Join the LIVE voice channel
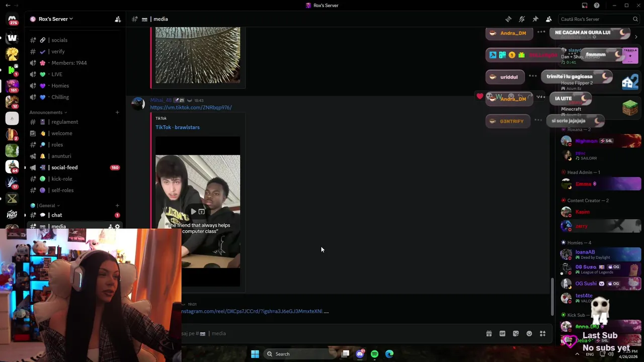644x362 pixels. pyautogui.click(x=74, y=74)
